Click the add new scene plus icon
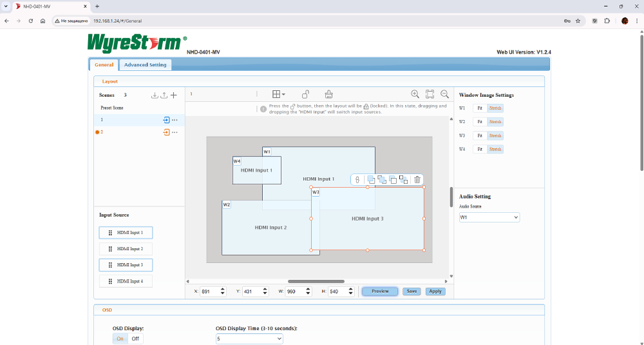Viewport: 644px width, 345px height. tap(174, 95)
